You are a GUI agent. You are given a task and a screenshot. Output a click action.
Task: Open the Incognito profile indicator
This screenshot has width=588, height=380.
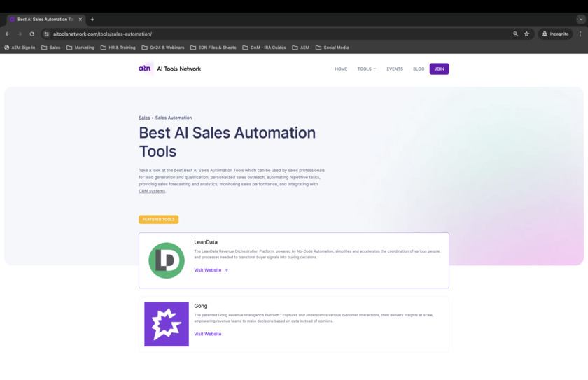click(x=555, y=34)
